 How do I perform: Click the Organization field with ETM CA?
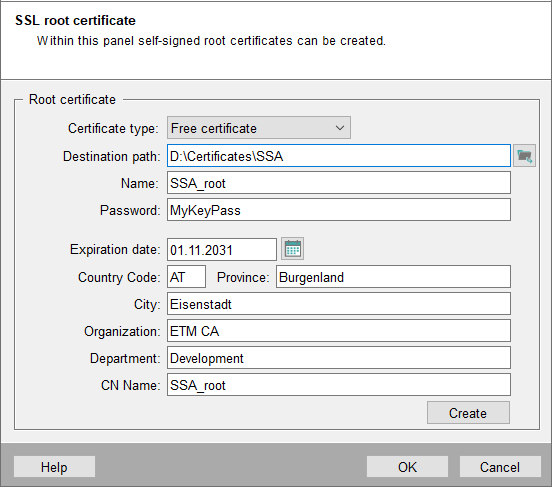(339, 331)
